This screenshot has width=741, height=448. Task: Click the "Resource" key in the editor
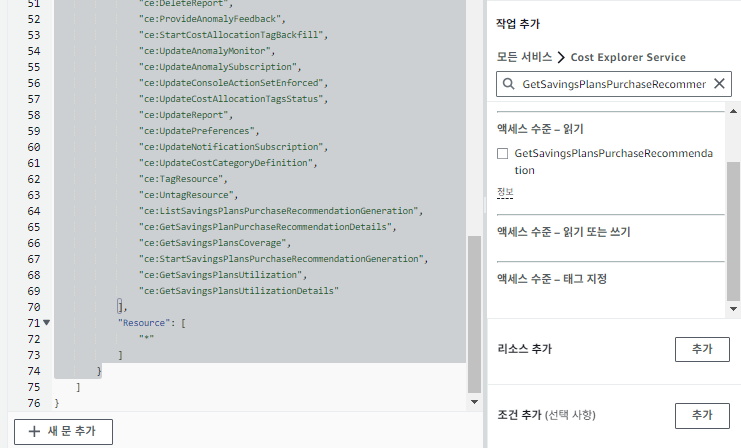point(144,323)
